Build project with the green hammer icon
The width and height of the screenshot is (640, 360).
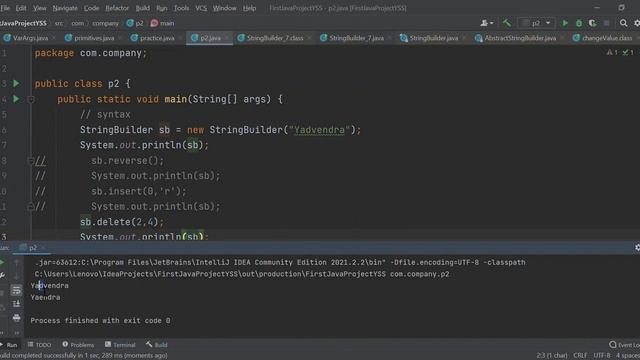pos(507,23)
